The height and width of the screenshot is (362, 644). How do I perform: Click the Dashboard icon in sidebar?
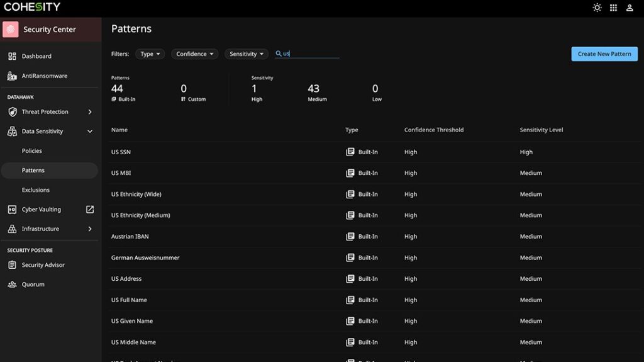pyautogui.click(x=12, y=56)
